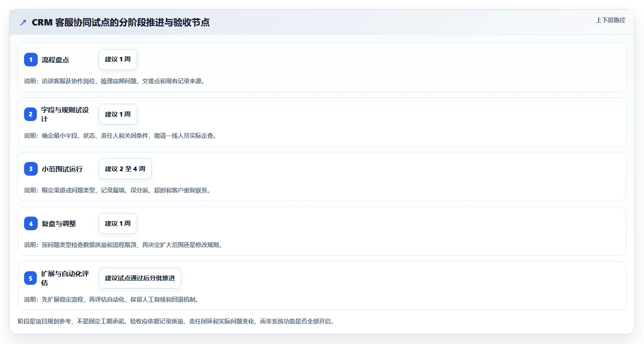
Task: Click the 上下游路径 label in header
Action: click(x=610, y=20)
